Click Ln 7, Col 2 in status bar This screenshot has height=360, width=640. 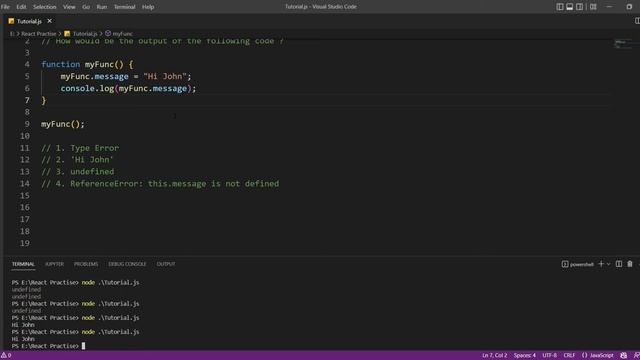tap(494, 356)
